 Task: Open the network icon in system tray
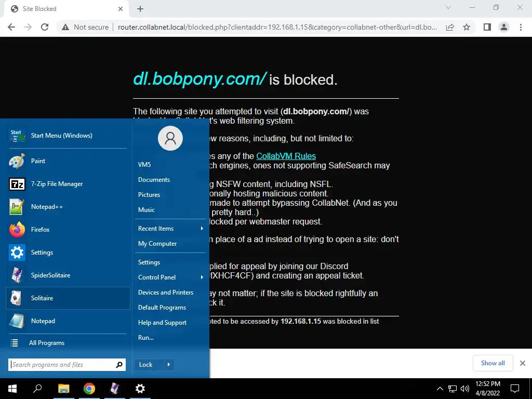click(x=453, y=389)
